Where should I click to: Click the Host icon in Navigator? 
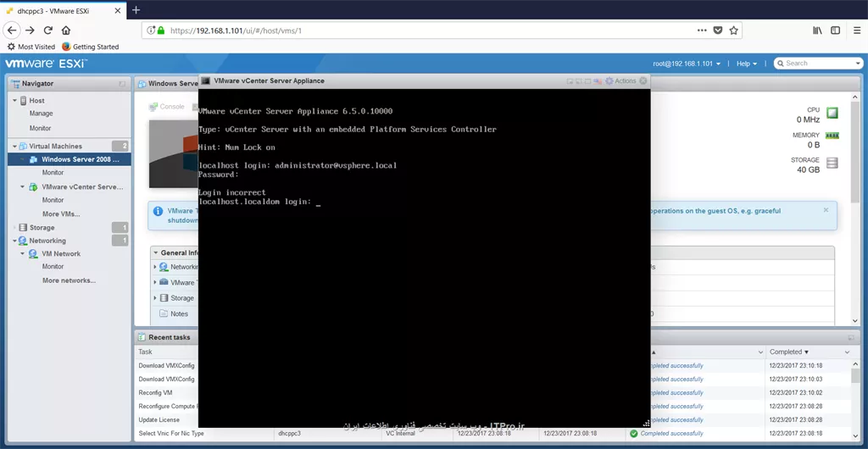[x=23, y=101]
